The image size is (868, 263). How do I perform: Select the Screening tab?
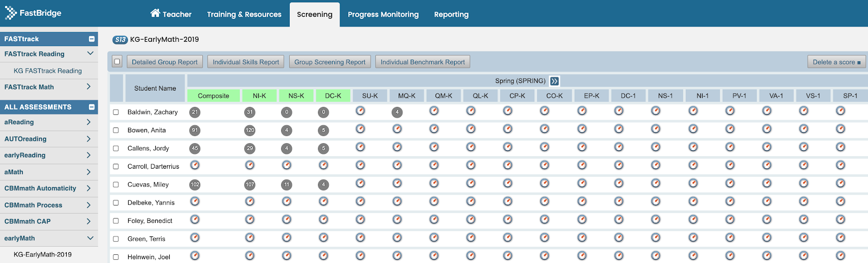pyautogui.click(x=315, y=14)
